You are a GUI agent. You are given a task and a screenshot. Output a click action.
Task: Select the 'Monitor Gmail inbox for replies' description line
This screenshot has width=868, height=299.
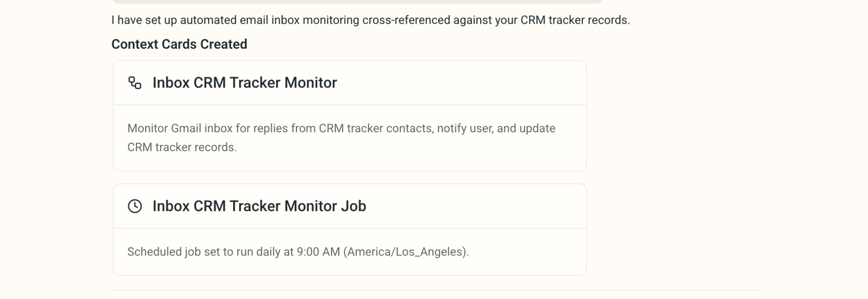(x=341, y=128)
